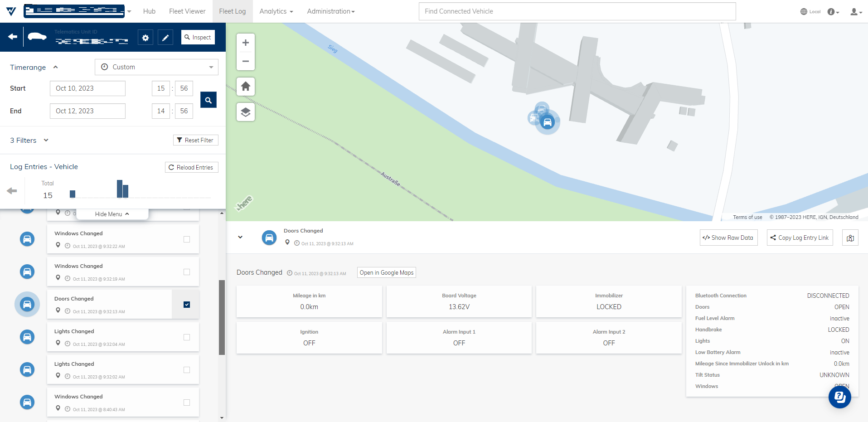Open the Administration dropdown menu
The image size is (868, 422).
tap(331, 11)
